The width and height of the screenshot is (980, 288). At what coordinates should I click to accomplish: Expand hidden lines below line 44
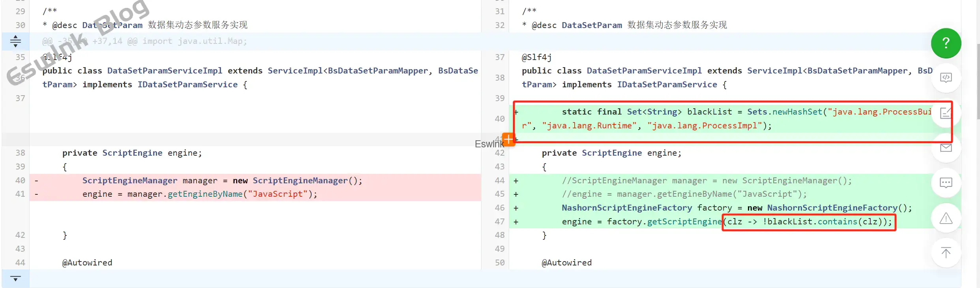[x=15, y=279]
